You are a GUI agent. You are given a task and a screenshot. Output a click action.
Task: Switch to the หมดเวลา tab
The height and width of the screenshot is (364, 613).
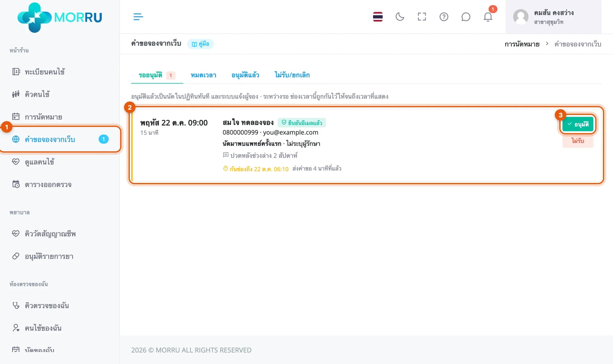tap(203, 75)
